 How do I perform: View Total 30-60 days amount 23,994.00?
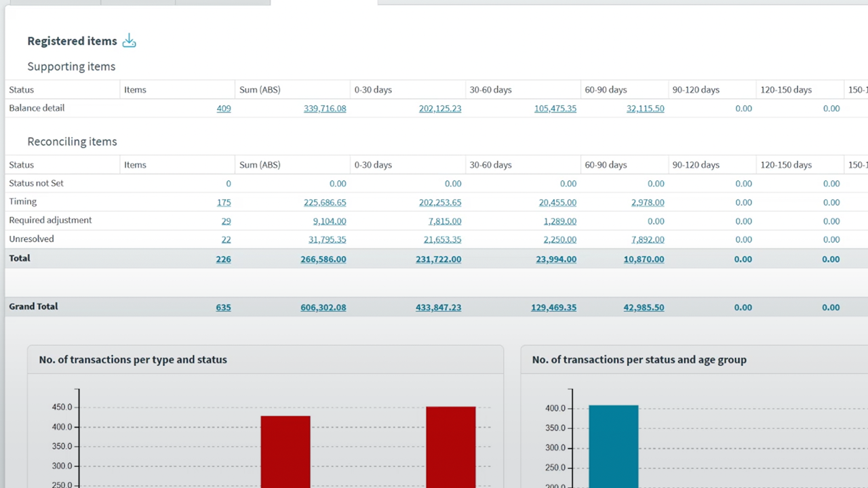[556, 259]
